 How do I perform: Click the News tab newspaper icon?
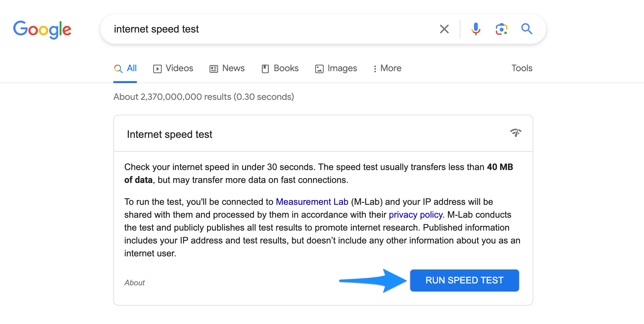(x=214, y=69)
